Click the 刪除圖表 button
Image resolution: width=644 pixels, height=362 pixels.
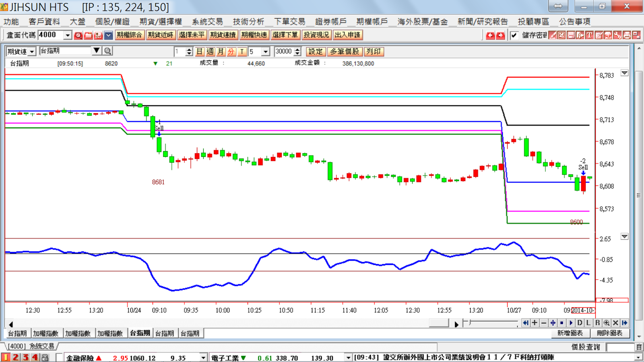tap(609, 333)
